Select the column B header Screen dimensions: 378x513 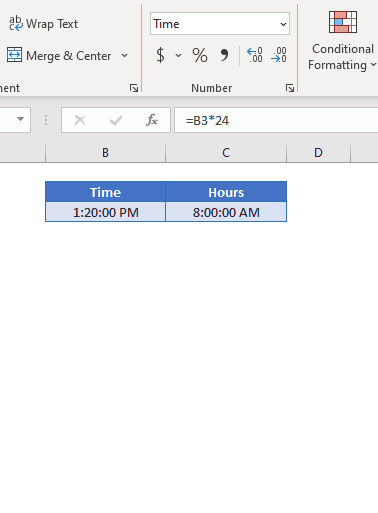click(105, 153)
